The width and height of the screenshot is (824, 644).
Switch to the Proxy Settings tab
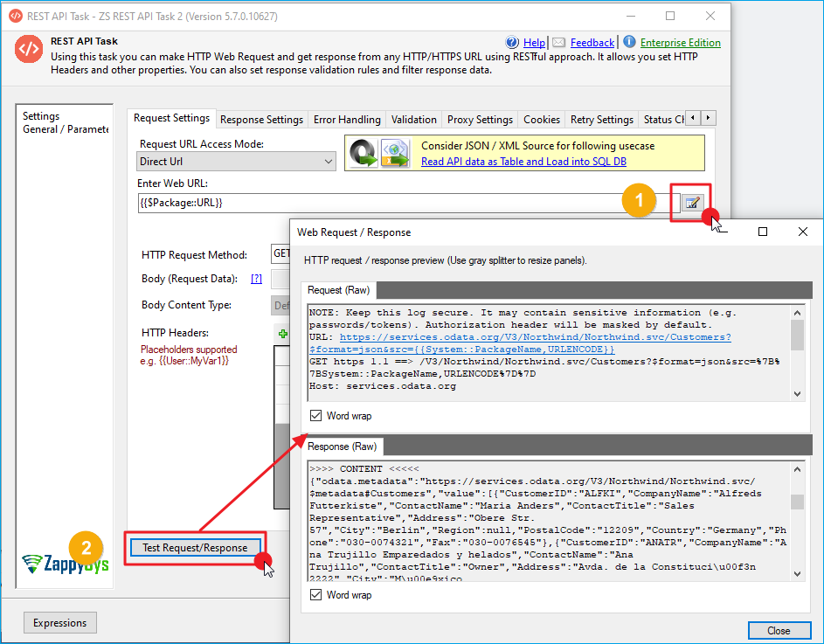[479, 119]
